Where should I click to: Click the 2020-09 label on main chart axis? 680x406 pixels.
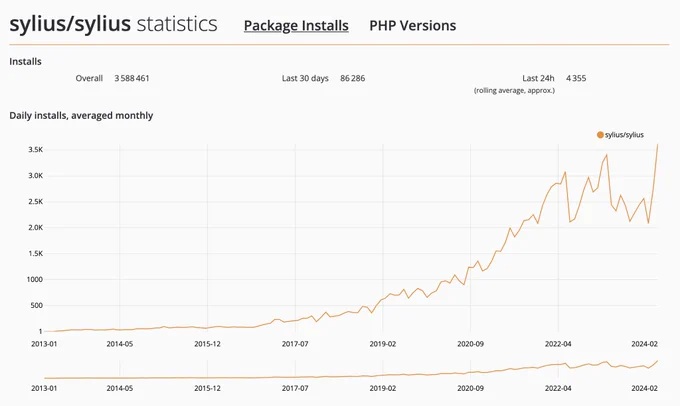pos(471,344)
